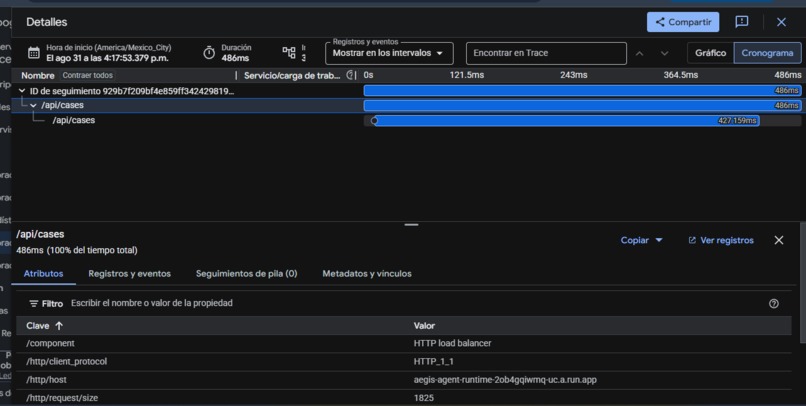Click the HTTP load balancer value
Screen dimensions: 806x406
pyautogui.click(x=452, y=343)
